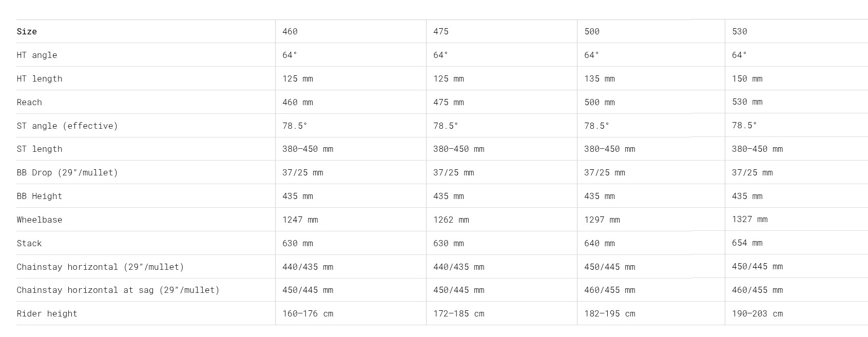
Task: Select the 150 mm HT length value
Action: pyautogui.click(x=747, y=78)
